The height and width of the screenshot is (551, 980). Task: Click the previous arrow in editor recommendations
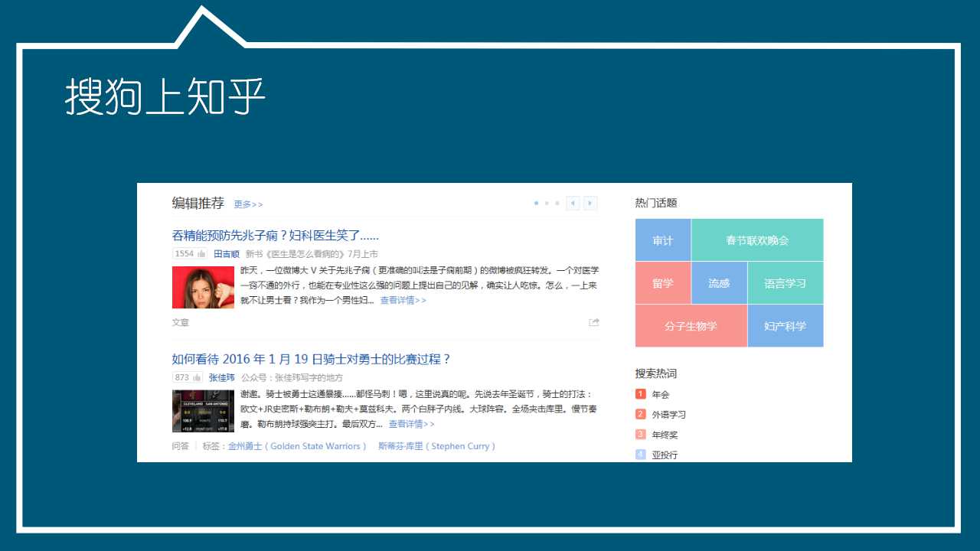click(x=573, y=203)
